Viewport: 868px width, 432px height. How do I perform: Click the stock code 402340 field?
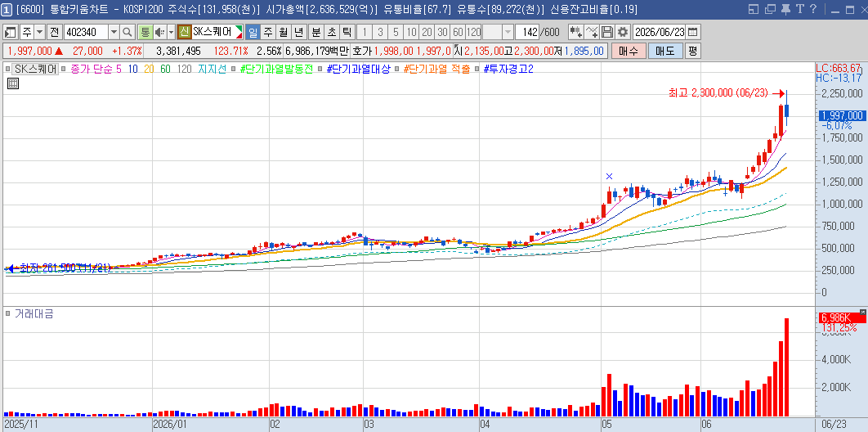tap(87, 32)
